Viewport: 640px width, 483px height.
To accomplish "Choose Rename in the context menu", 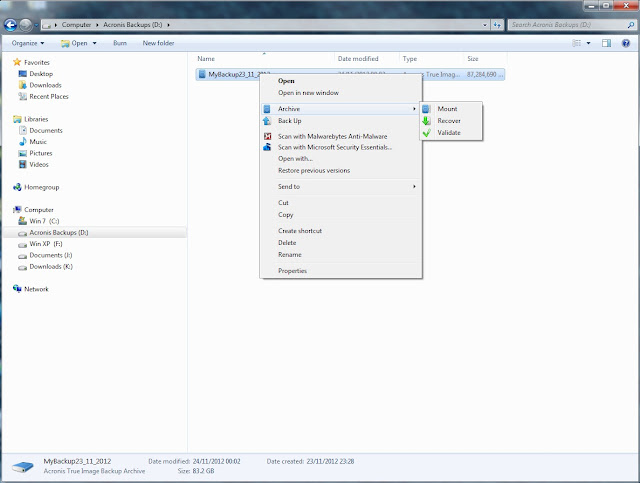I will coord(290,254).
